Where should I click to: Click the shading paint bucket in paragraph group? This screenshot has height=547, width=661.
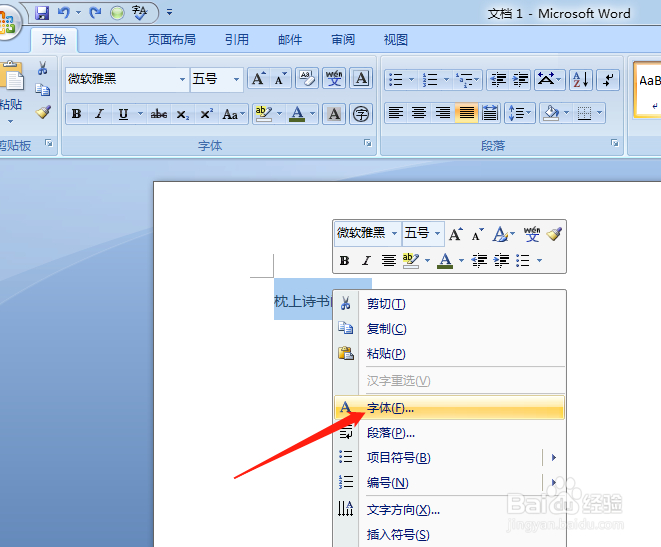pos(551,113)
